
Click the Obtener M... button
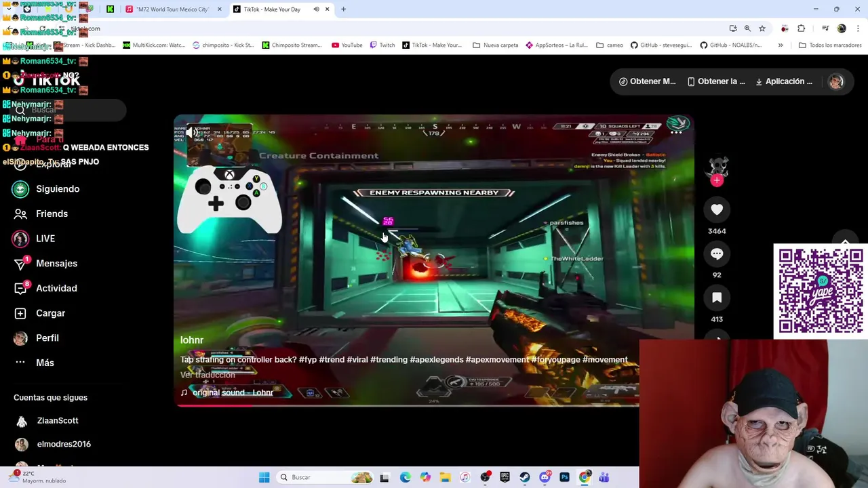[648, 81]
